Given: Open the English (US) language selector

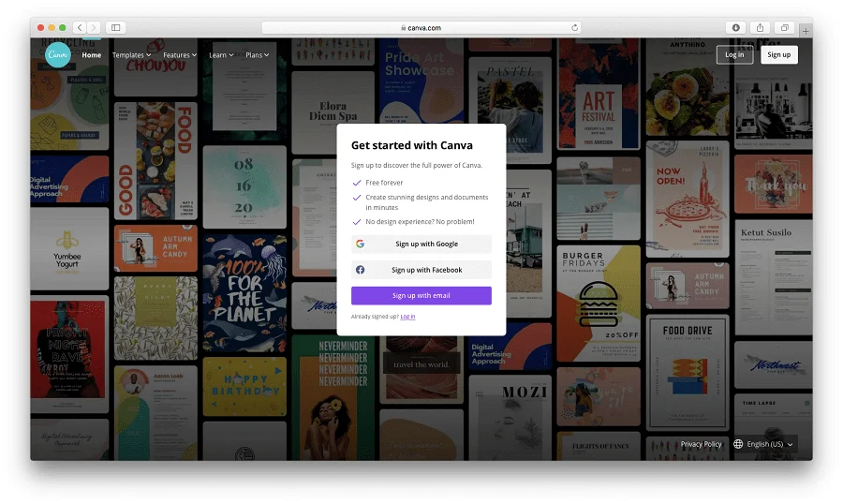Looking at the screenshot, I should [x=769, y=444].
